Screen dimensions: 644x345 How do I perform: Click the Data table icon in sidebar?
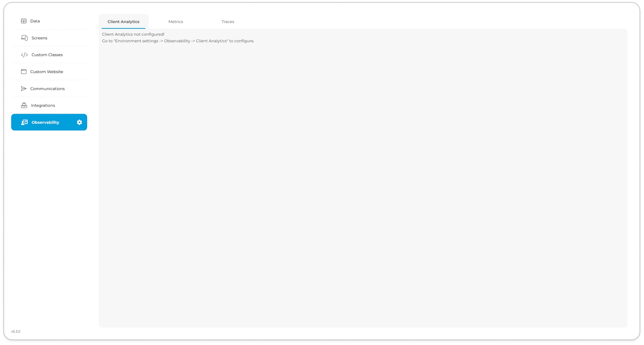[x=24, y=21]
